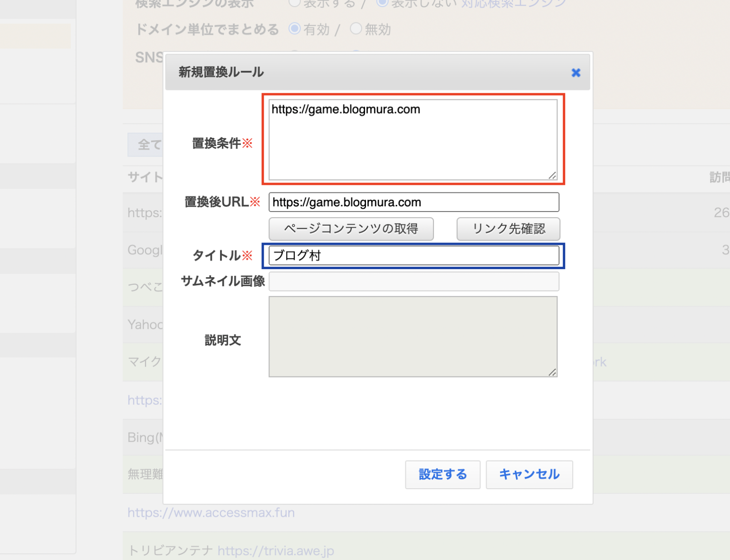Select the 有効 radio for ドメイン単位でまとめる
This screenshot has width=730, height=560.
(x=295, y=29)
